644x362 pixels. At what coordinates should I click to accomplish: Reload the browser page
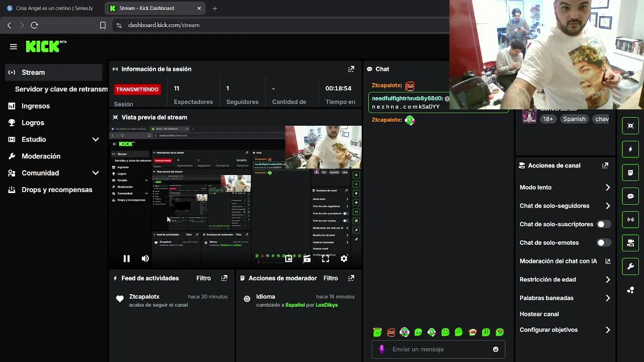pos(34,25)
